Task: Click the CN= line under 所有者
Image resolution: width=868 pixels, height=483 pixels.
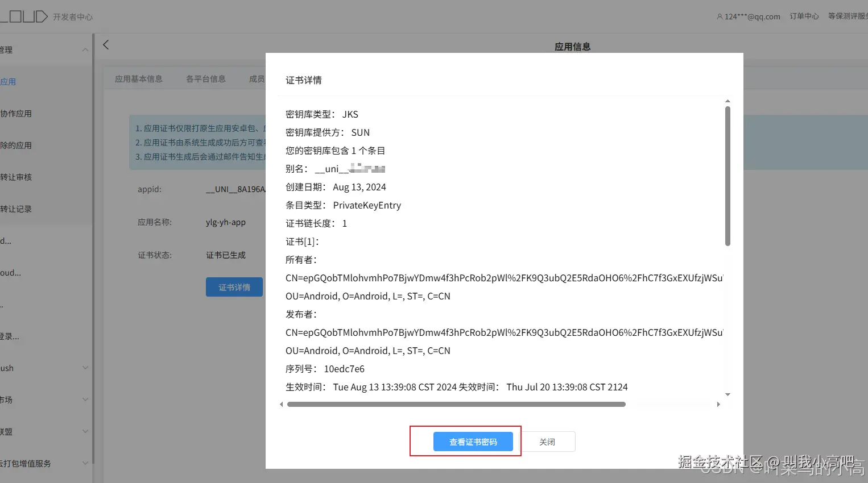Action: pyautogui.click(x=504, y=278)
